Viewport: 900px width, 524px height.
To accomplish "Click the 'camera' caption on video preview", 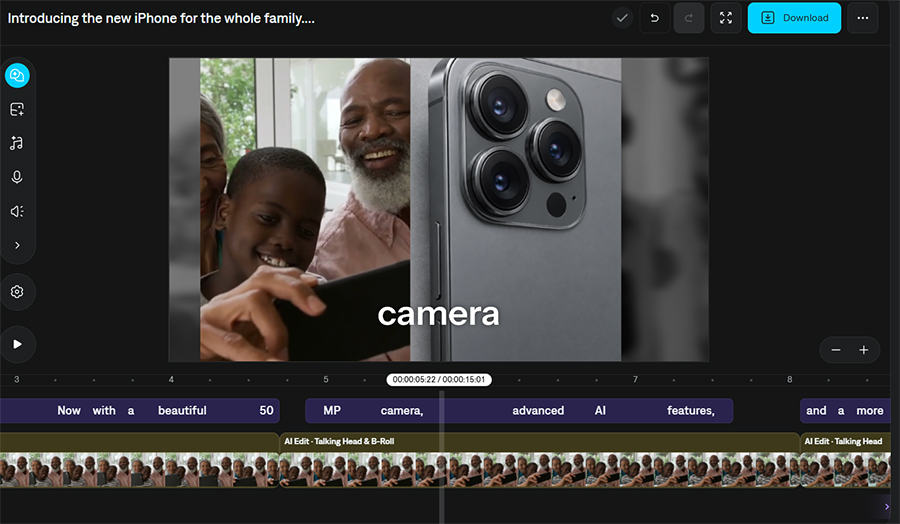I will [x=439, y=314].
